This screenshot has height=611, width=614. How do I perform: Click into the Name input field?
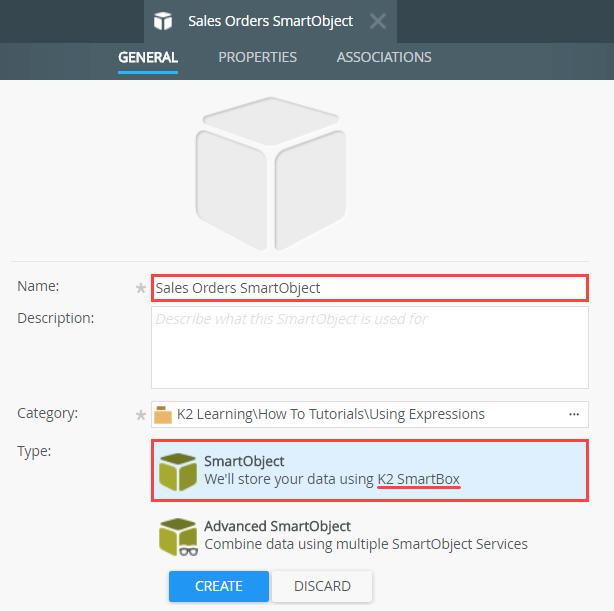click(x=369, y=288)
